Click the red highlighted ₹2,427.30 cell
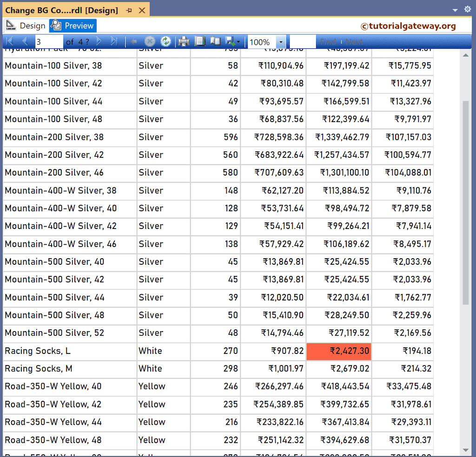Viewport: 476px width, 457px height. [x=339, y=351]
